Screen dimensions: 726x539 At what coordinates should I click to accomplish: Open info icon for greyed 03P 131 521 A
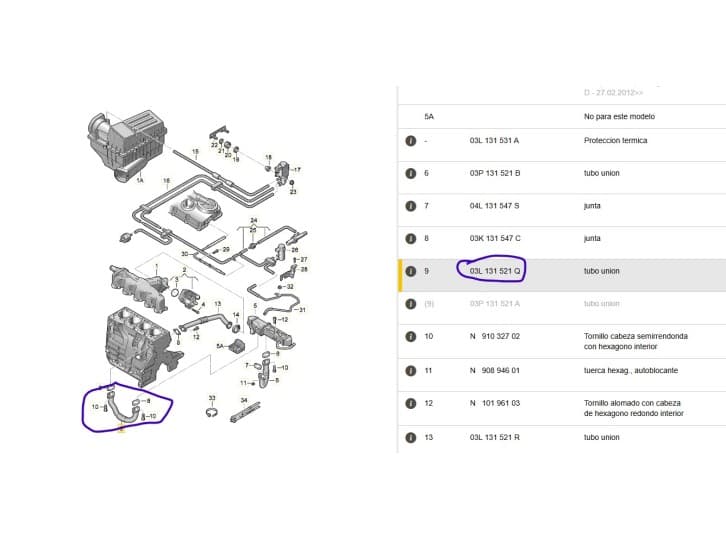pyautogui.click(x=411, y=304)
